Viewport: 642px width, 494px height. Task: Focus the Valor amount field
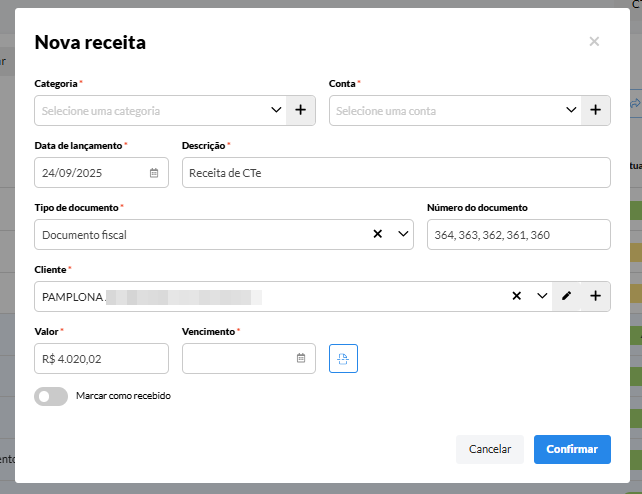point(101,358)
